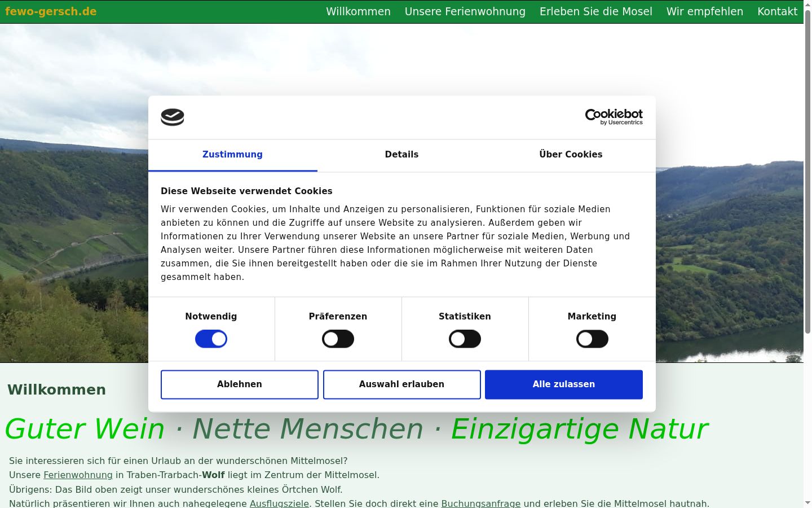This screenshot has width=812, height=508.
Task: Click the fewo-gersch.de site title link
Action: [x=51, y=11]
